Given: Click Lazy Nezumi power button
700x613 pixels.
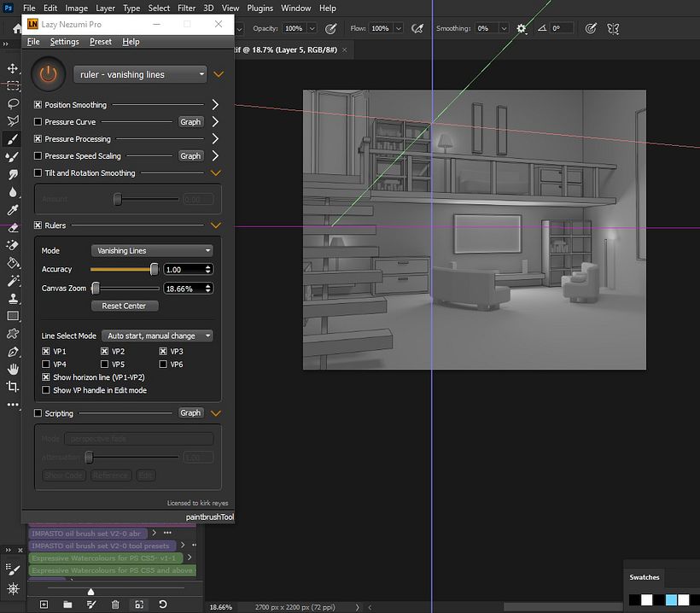Looking at the screenshot, I should pyautogui.click(x=48, y=74).
